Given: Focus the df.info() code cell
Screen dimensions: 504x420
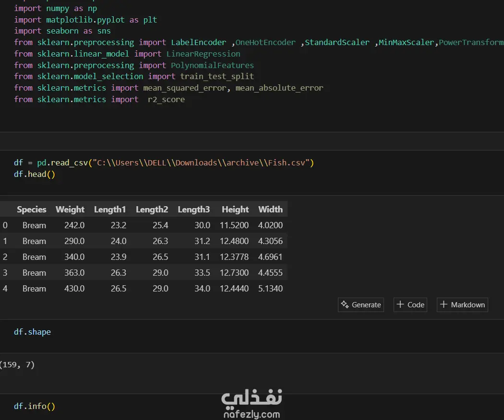Looking at the screenshot, I should coord(35,407).
